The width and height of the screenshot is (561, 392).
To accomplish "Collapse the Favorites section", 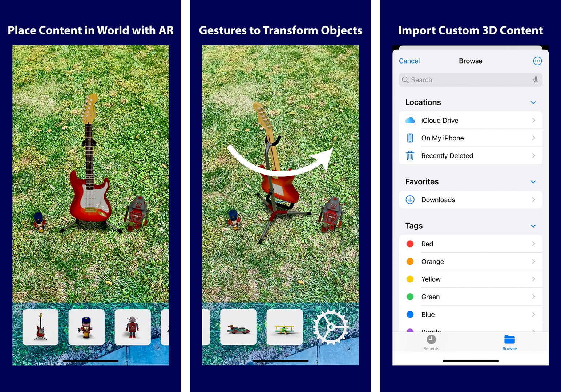I will (533, 182).
